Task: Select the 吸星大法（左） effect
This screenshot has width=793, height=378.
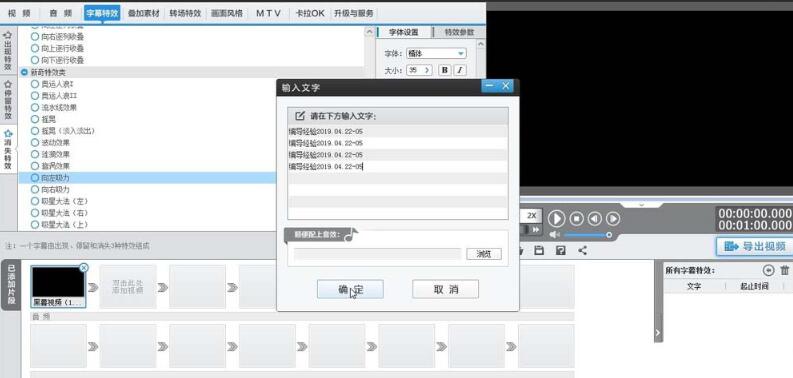Action: pyautogui.click(x=59, y=201)
